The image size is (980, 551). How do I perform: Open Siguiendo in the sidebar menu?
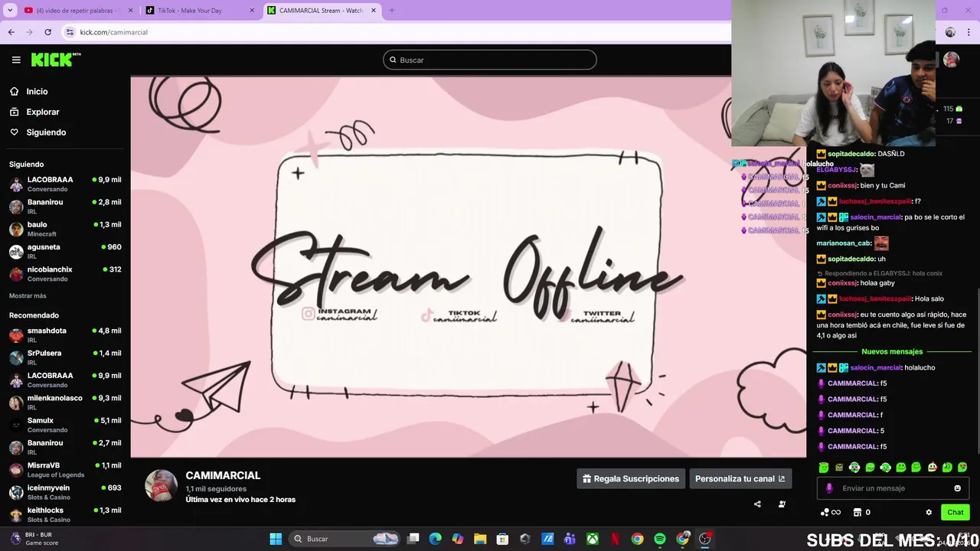tap(46, 132)
